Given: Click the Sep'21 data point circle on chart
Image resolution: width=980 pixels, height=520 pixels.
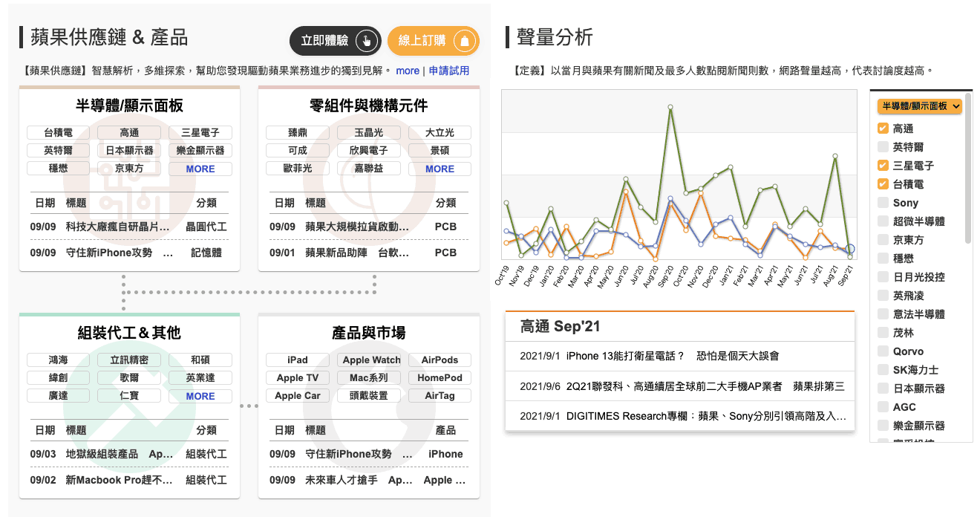Looking at the screenshot, I should [850, 250].
